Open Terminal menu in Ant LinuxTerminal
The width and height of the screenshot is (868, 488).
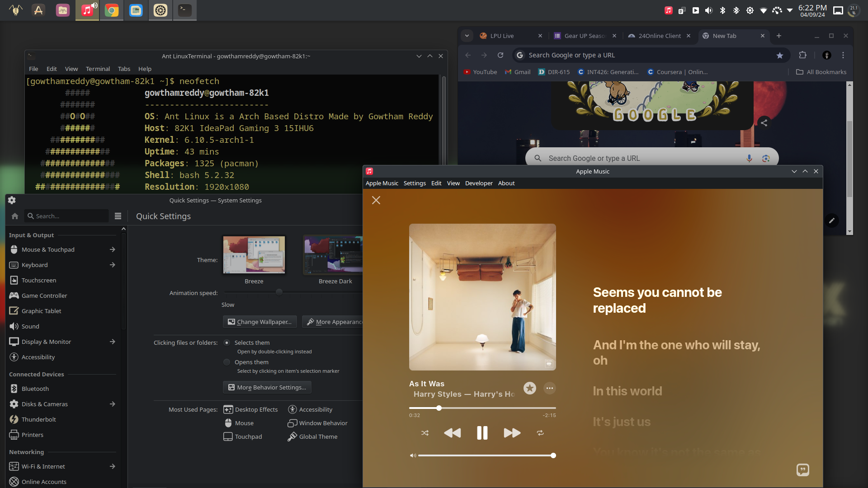click(x=98, y=69)
